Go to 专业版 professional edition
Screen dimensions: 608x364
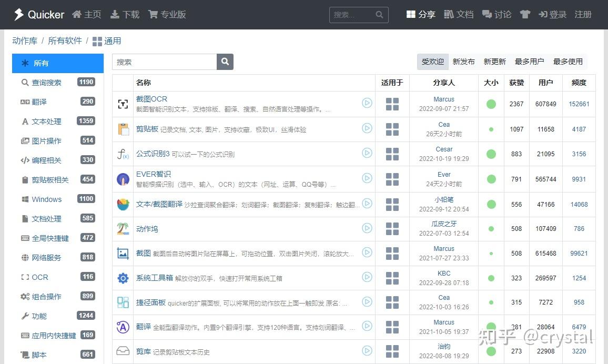coord(167,14)
